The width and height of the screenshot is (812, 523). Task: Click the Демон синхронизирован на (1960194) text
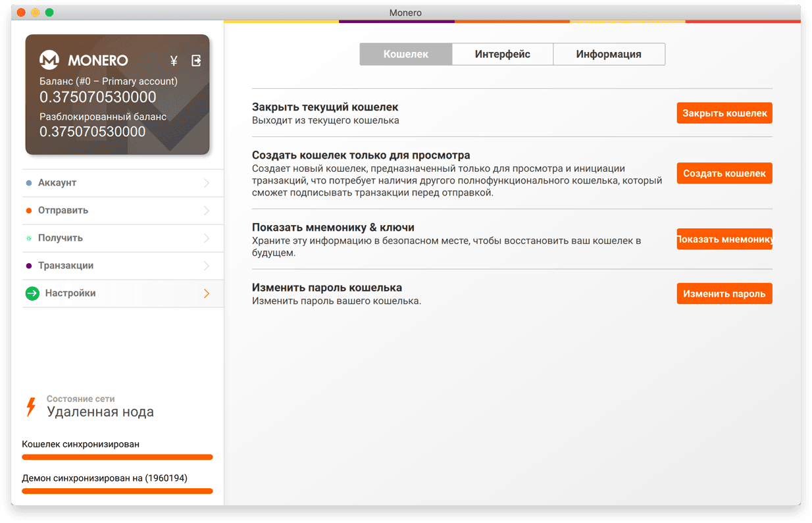click(105, 478)
